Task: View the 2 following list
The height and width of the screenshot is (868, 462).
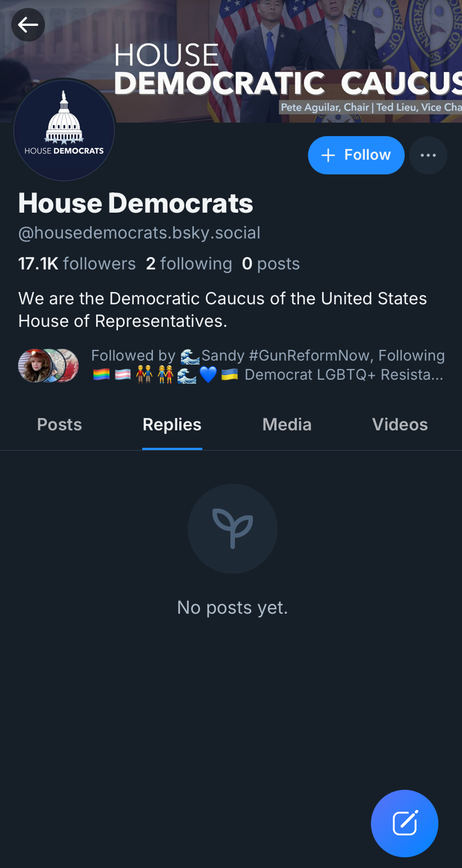Action: coord(189,264)
